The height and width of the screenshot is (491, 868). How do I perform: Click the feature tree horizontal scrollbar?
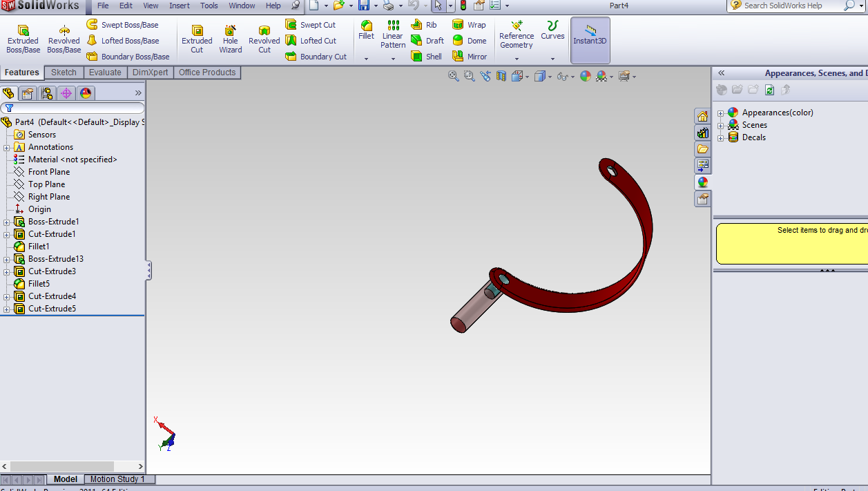point(73,466)
